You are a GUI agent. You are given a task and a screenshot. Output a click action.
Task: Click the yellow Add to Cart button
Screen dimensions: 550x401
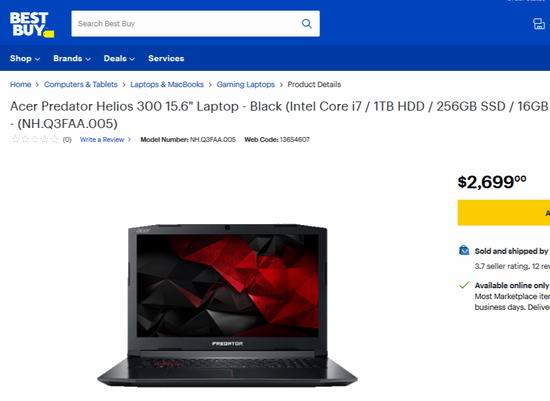coord(504,213)
